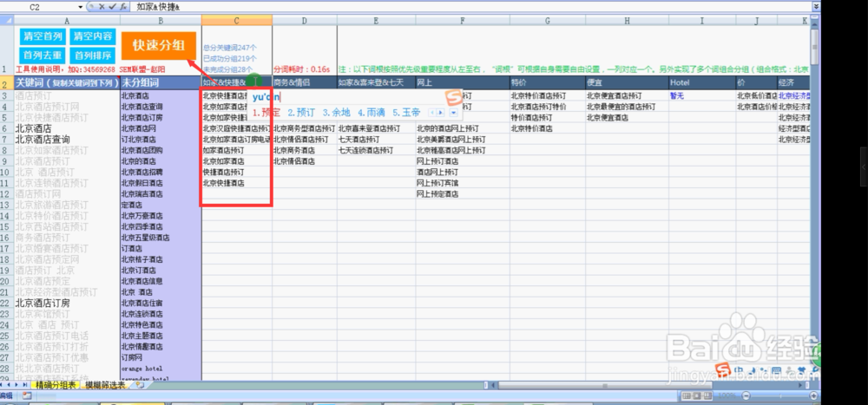The width and height of the screenshot is (868, 405).
Task: Choose IME candidate 4 雨滴
Action: point(372,113)
